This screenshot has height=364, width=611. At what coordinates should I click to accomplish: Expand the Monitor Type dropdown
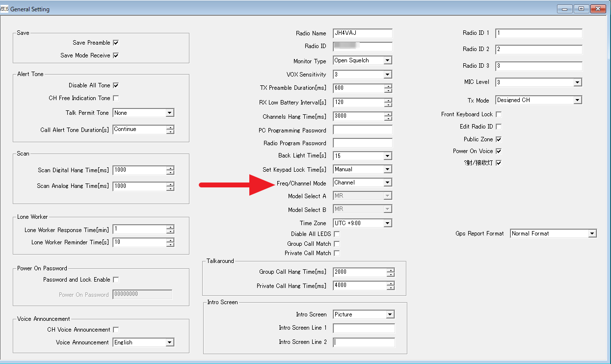(388, 61)
